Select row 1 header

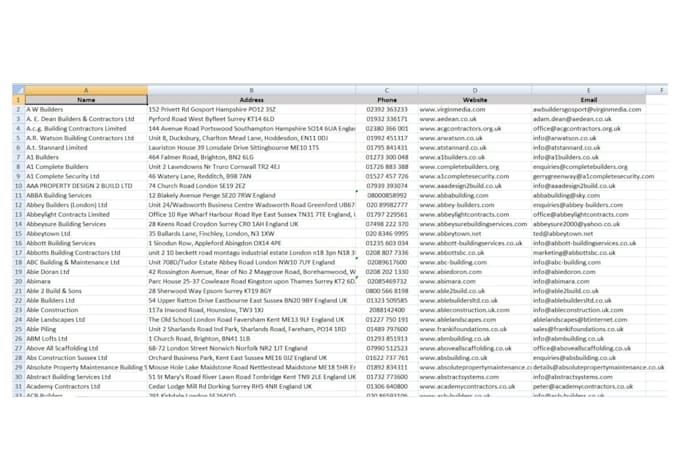[x=18, y=100]
